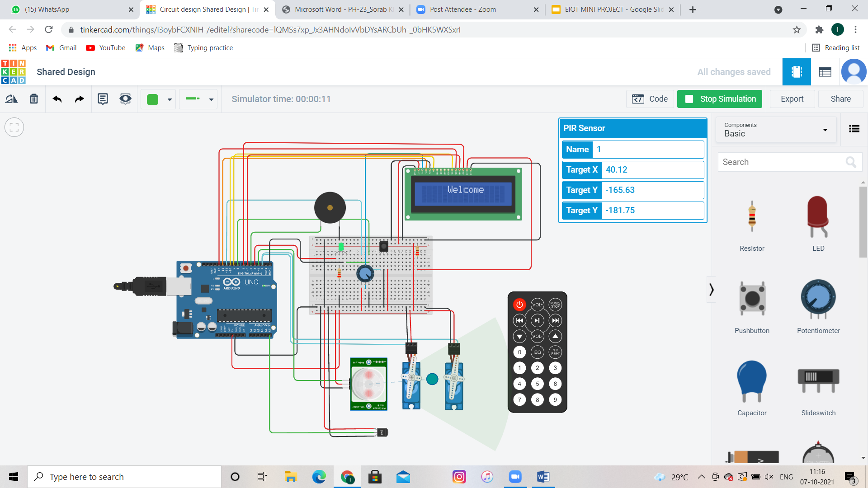Open the Components Basic category dropdown
Viewport: 868px width, 488px height.
pos(825,130)
